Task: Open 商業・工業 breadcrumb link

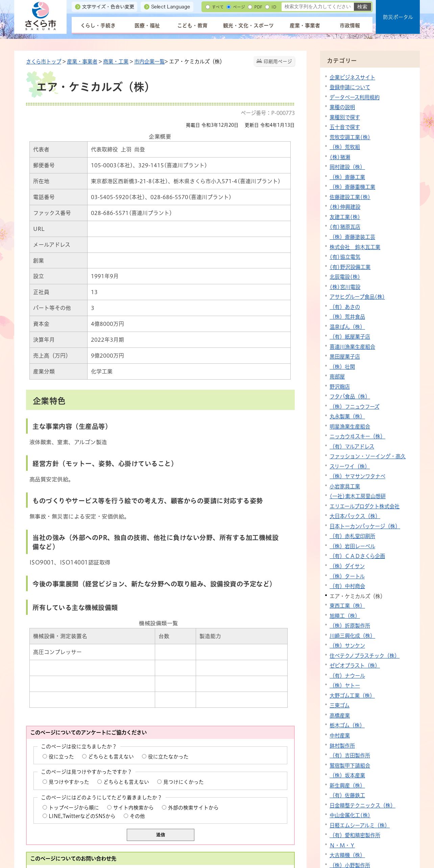Action: [116, 62]
